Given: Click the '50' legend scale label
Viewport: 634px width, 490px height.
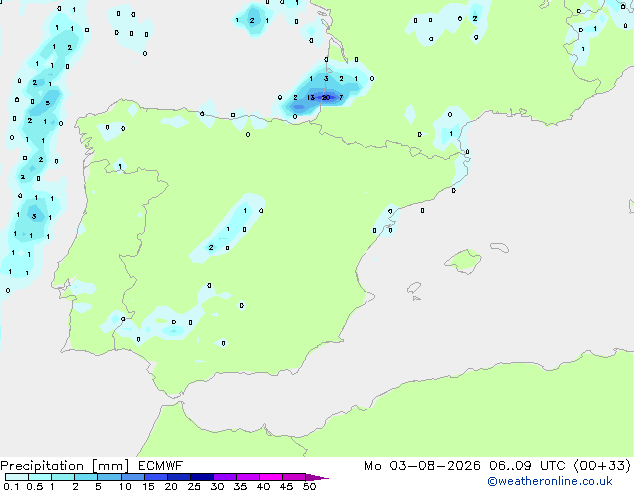Looking at the screenshot, I should coord(310,486).
